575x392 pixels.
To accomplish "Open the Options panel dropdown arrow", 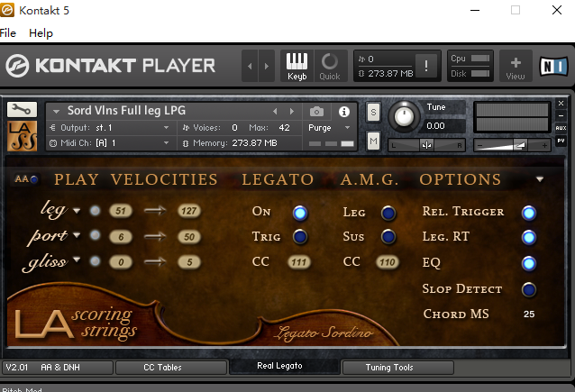I will 540,179.
